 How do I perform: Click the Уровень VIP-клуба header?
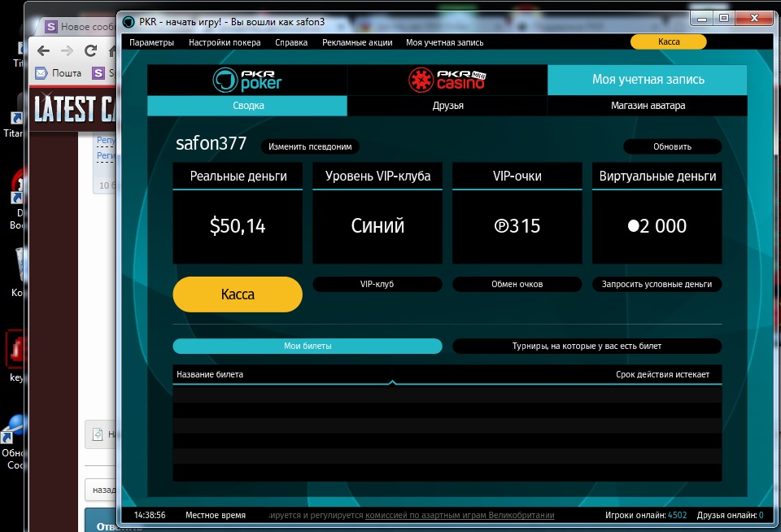point(377,176)
